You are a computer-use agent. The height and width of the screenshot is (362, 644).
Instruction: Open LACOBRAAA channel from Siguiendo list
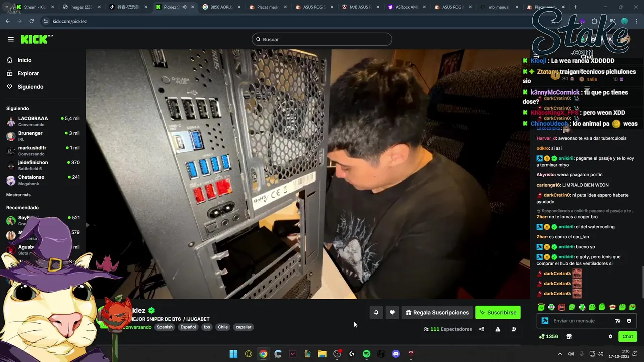43,121
